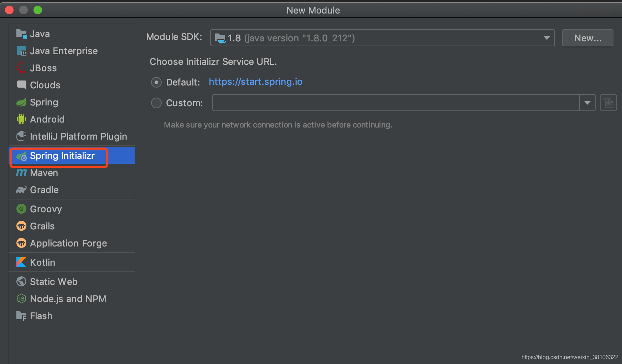Select the Flash module type

(72, 316)
